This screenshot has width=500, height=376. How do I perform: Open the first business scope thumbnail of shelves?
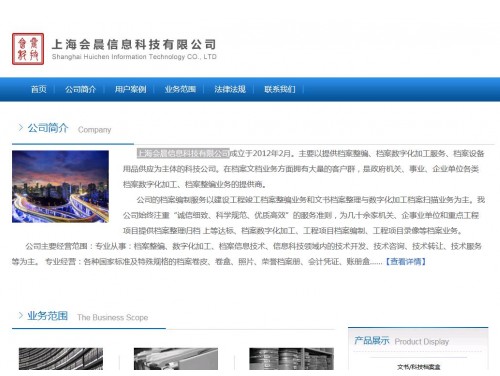[x=61, y=359]
